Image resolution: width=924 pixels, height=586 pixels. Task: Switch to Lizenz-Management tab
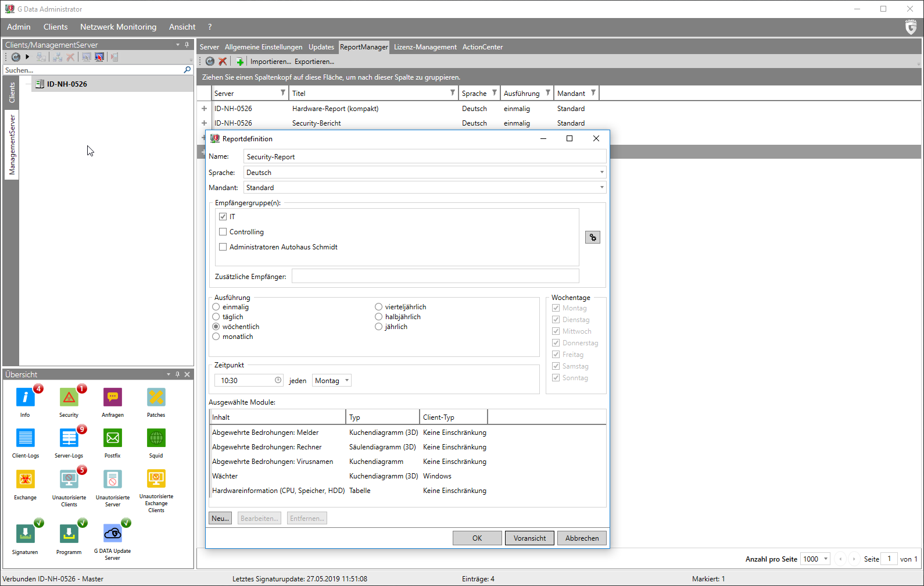[x=425, y=47]
